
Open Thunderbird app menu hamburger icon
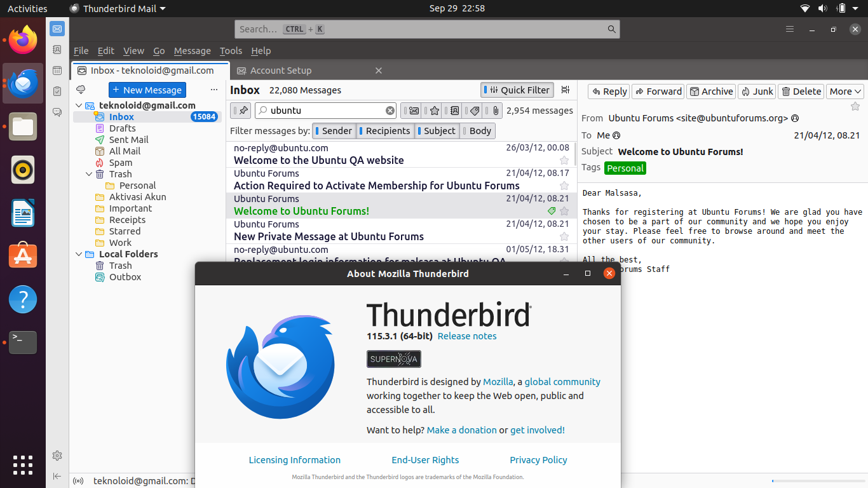pyautogui.click(x=790, y=29)
